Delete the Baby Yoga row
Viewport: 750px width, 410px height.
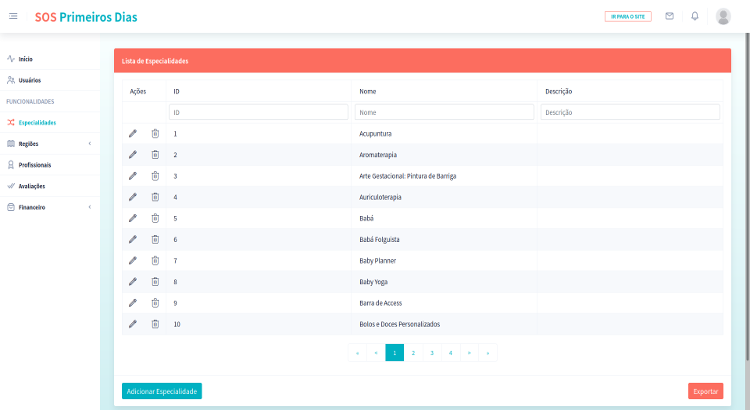pos(155,282)
